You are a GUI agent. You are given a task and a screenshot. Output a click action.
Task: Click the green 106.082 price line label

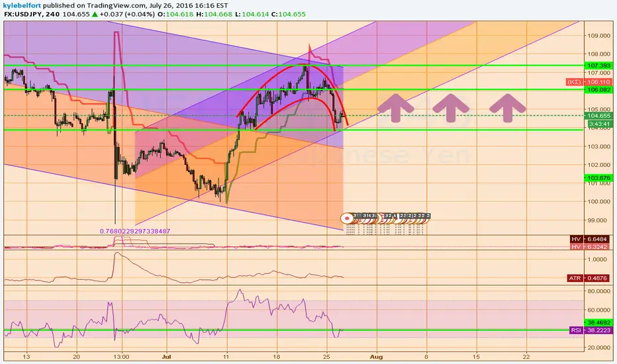pos(598,90)
